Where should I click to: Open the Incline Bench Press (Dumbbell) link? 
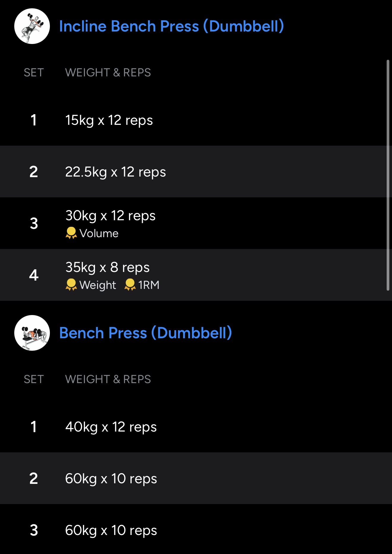(171, 26)
